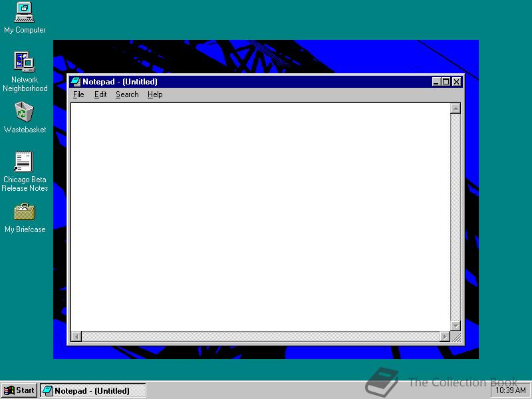532x399 pixels.
Task: Open the Search menu in Notepad
Action: click(127, 94)
